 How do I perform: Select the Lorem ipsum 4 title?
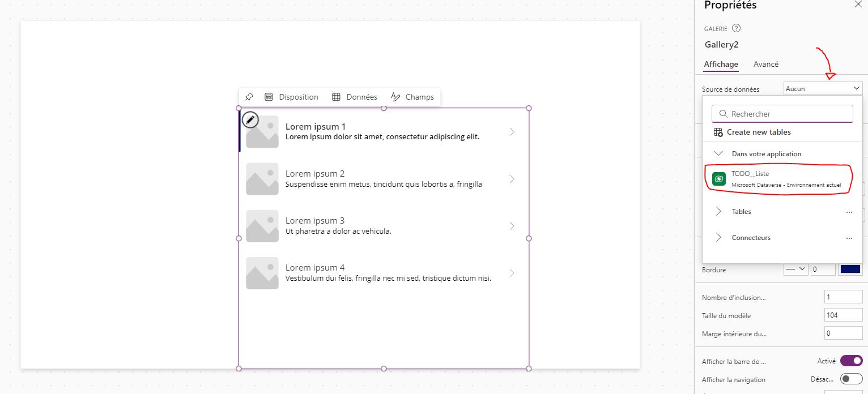click(x=315, y=267)
